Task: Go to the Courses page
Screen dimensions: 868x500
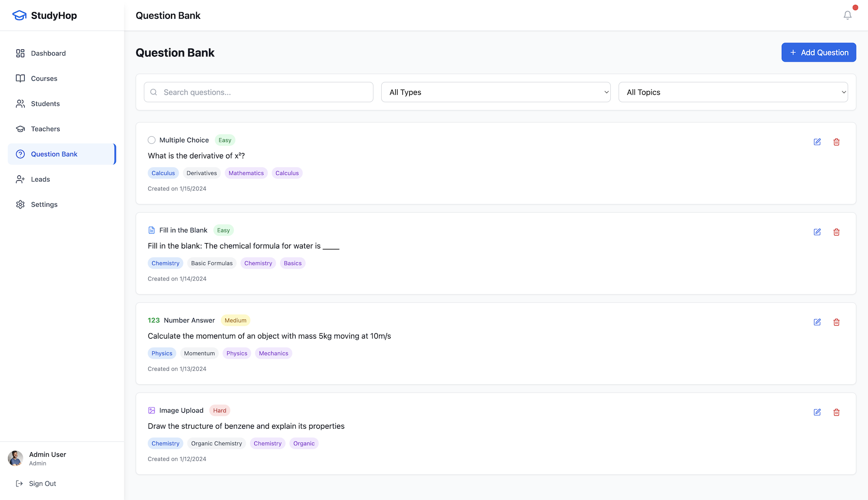Action: tap(44, 78)
